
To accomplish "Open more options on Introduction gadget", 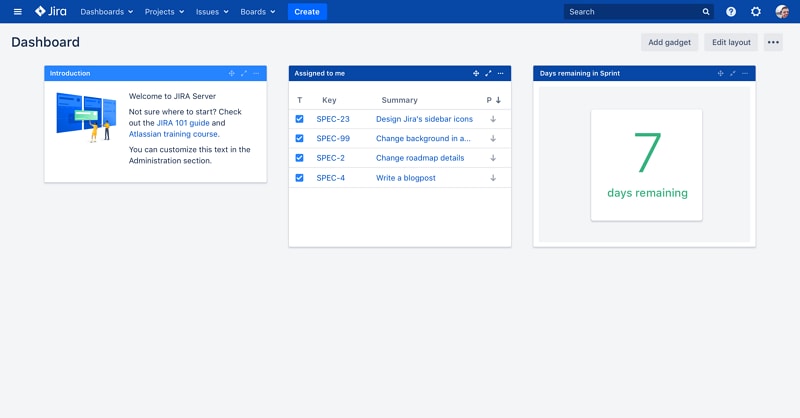I will click(x=256, y=73).
